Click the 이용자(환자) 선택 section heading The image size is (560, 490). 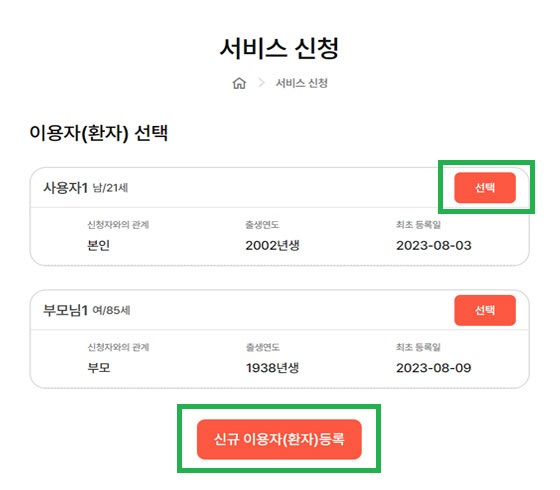(99, 133)
